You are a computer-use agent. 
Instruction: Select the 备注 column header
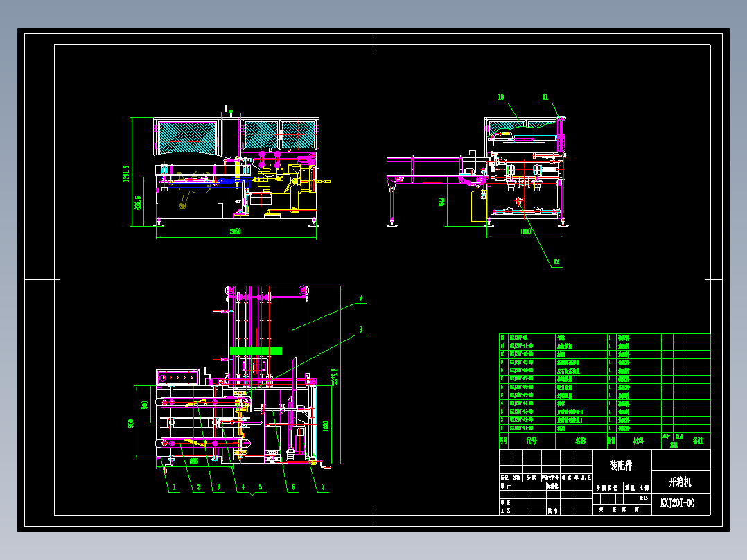[x=698, y=441]
